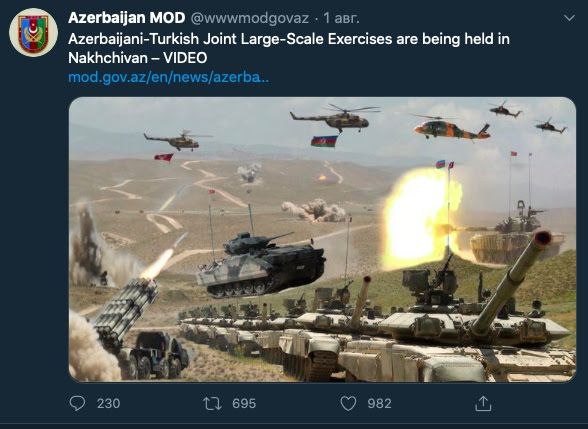This screenshot has height=429, width=588.
Task: Click the 982 likes count
Action: 379,404
